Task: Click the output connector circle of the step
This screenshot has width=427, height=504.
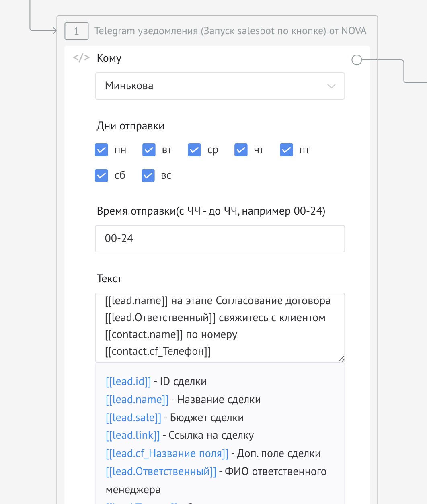Action: tap(357, 60)
